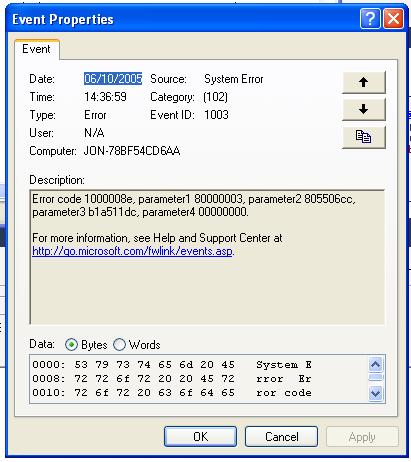Close the Event Properties dialog

(x=394, y=19)
